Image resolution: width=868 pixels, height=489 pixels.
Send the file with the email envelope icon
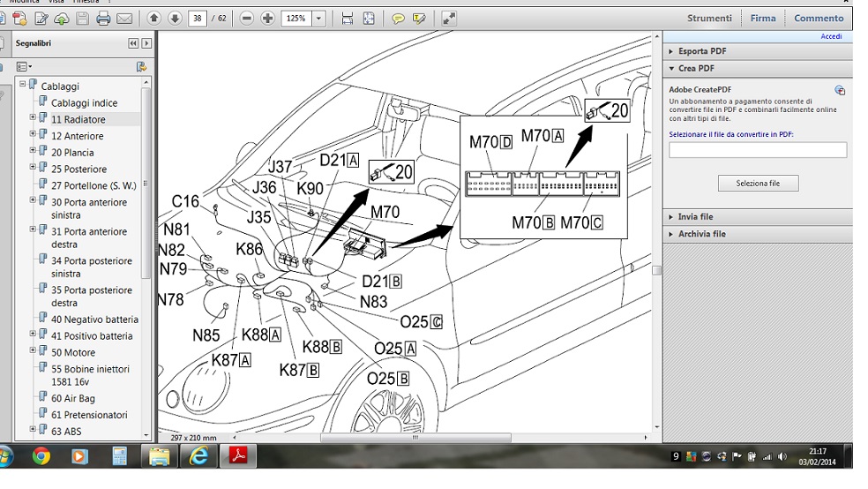coord(124,19)
